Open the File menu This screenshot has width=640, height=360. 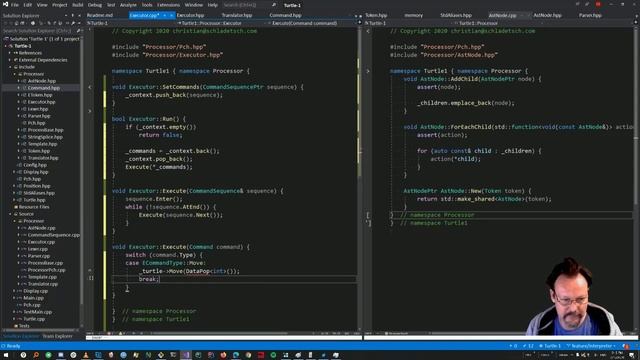click(x=15, y=5)
